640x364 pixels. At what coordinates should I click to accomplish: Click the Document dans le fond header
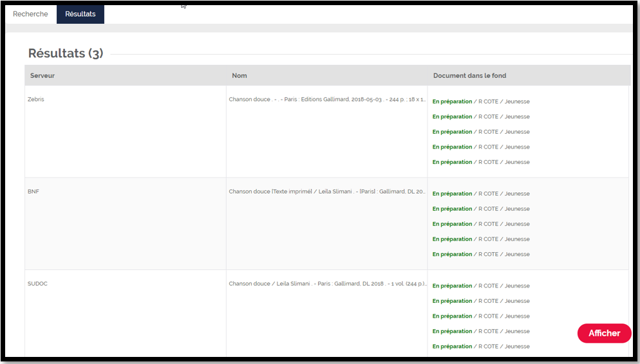click(x=469, y=76)
